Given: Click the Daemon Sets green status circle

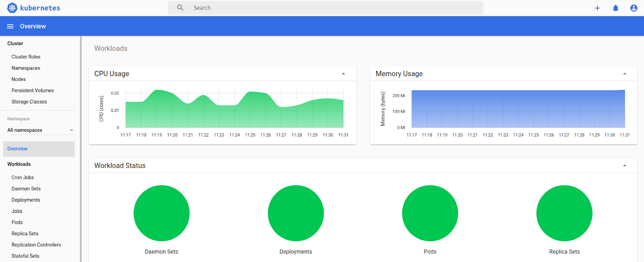Looking at the screenshot, I should (x=161, y=213).
